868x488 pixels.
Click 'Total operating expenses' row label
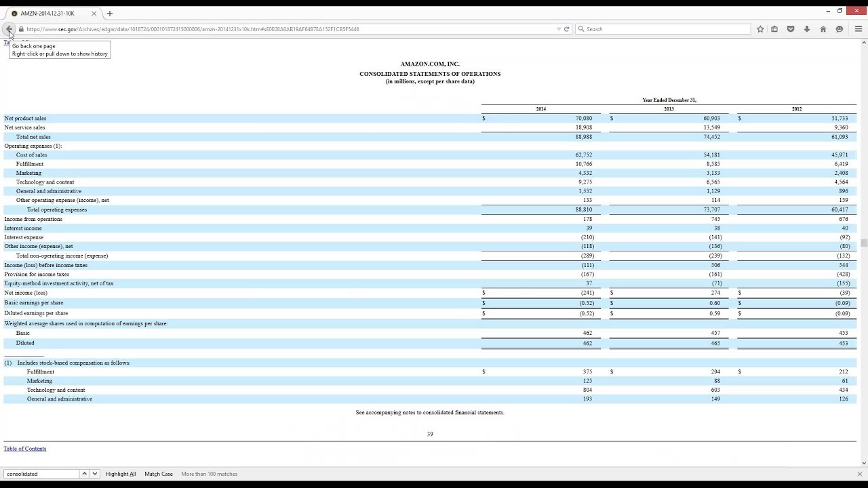point(57,209)
